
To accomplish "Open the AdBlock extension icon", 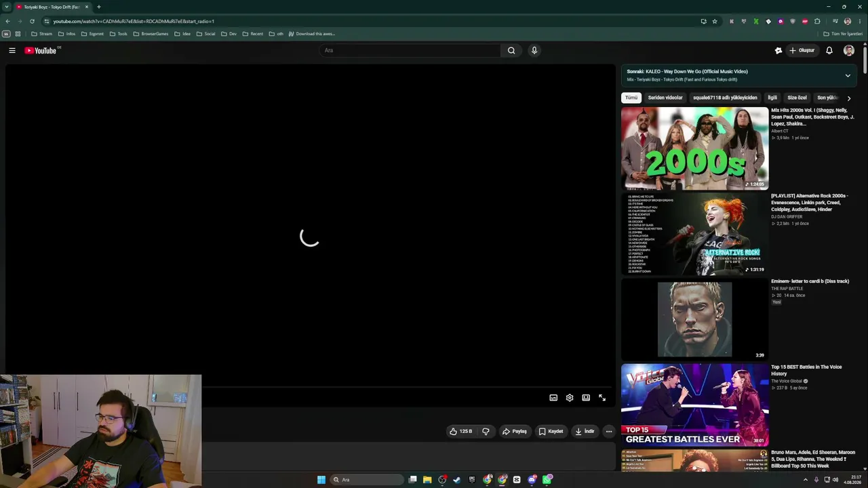I will pos(805,21).
